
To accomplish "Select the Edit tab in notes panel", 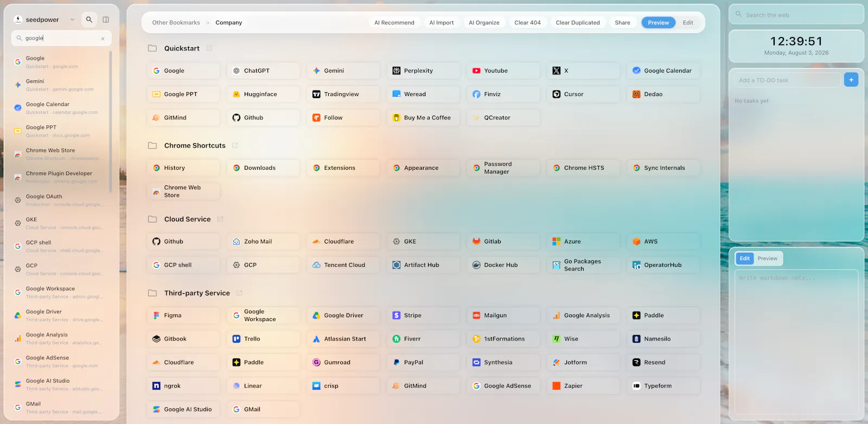I will coord(745,259).
